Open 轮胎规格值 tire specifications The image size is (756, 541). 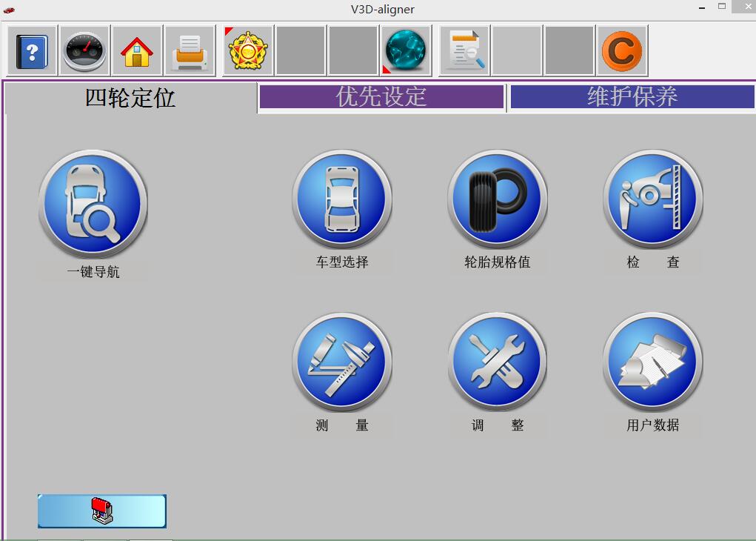coord(498,200)
